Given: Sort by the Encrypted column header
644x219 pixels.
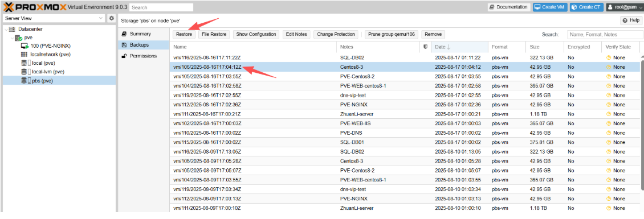Looking at the screenshot, I should pos(582,47).
